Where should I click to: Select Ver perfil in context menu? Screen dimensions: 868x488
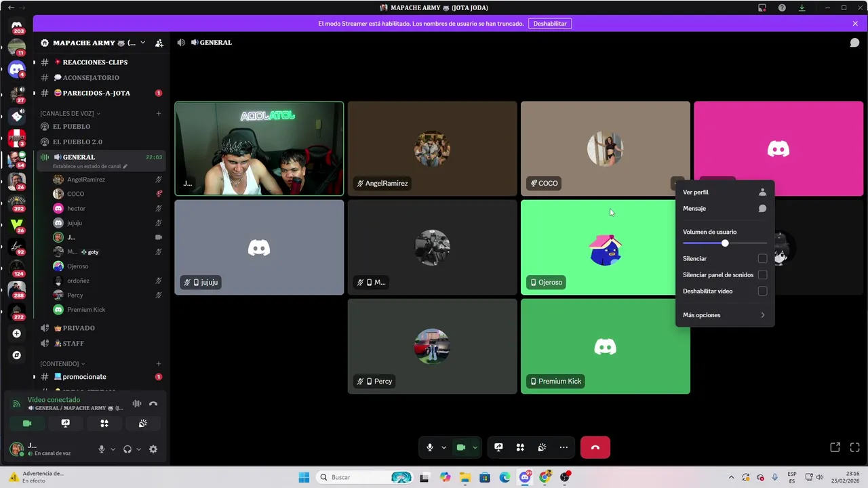tap(725, 192)
